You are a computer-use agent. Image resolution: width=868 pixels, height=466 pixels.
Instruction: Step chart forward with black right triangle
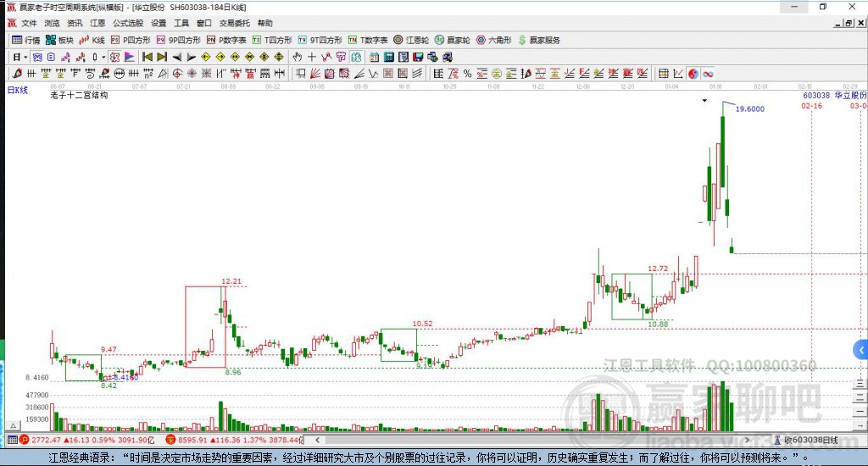pyautogui.click(x=192, y=57)
